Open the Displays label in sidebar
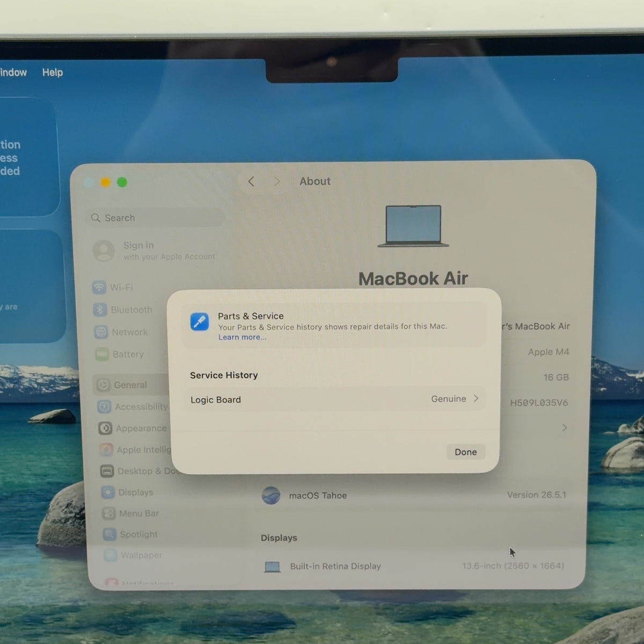The image size is (644, 644). [x=136, y=492]
